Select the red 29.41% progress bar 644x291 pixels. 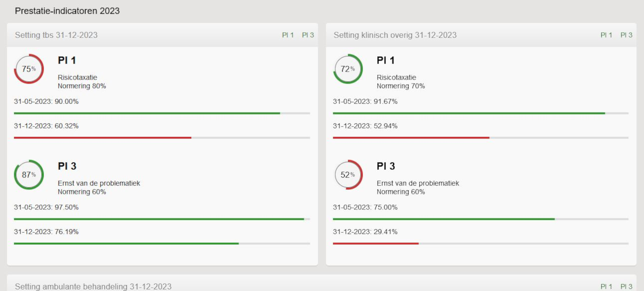tap(375, 243)
